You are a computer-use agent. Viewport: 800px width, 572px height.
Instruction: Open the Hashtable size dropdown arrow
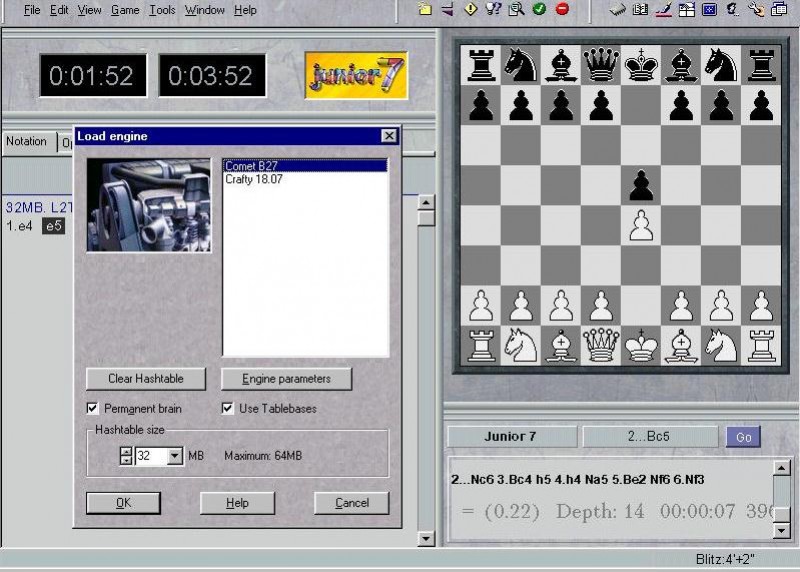point(174,456)
